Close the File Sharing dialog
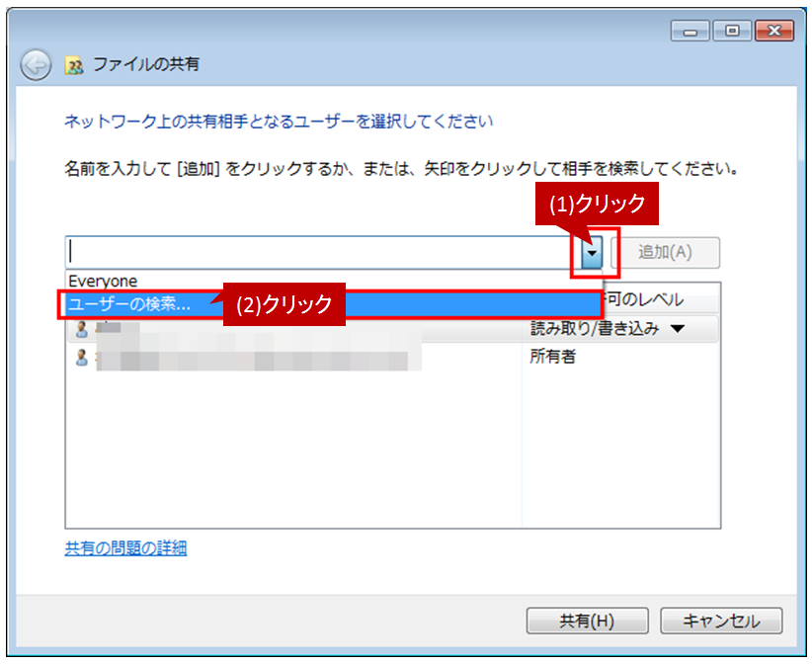812x664 pixels. click(x=774, y=31)
